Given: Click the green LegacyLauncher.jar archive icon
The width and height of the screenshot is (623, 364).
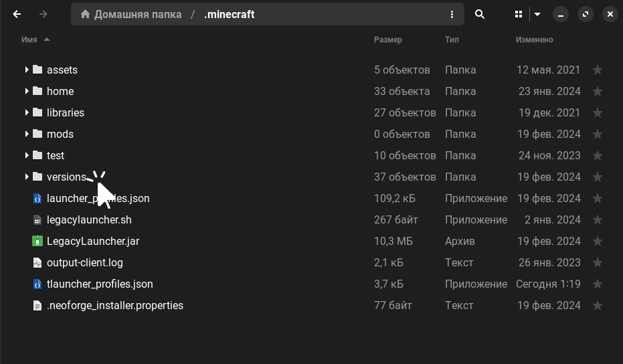Looking at the screenshot, I should pyautogui.click(x=37, y=241).
